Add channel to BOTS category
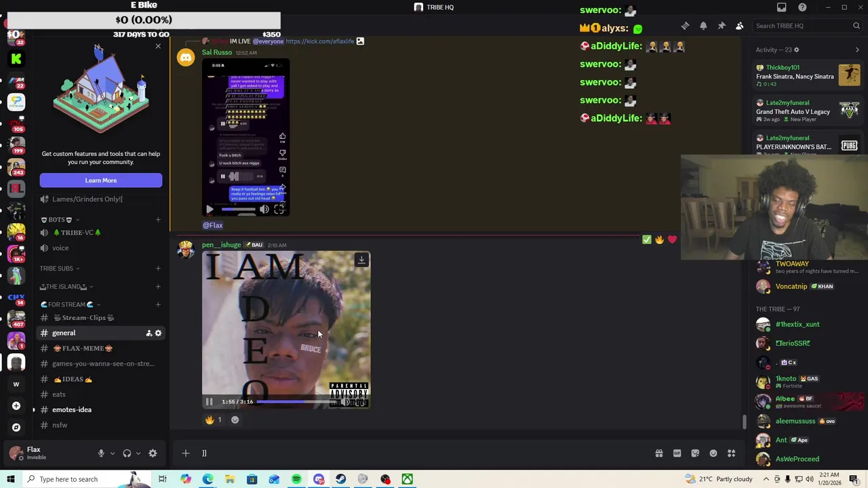Screen dimensions: 868x488 click(x=158, y=220)
